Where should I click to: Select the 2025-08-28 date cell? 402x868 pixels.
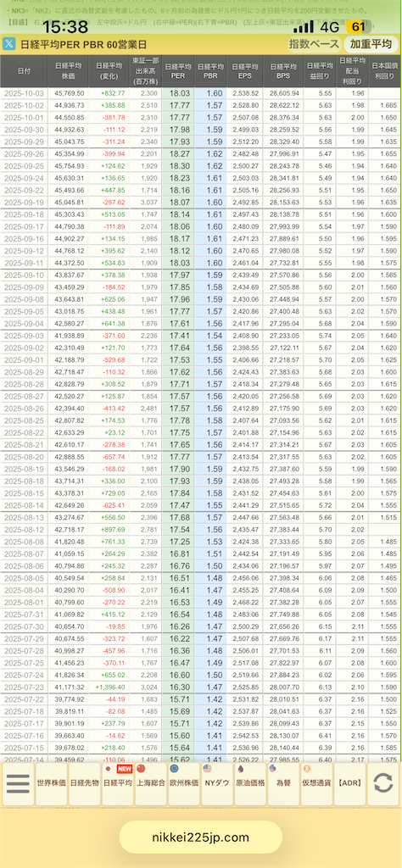(x=25, y=384)
